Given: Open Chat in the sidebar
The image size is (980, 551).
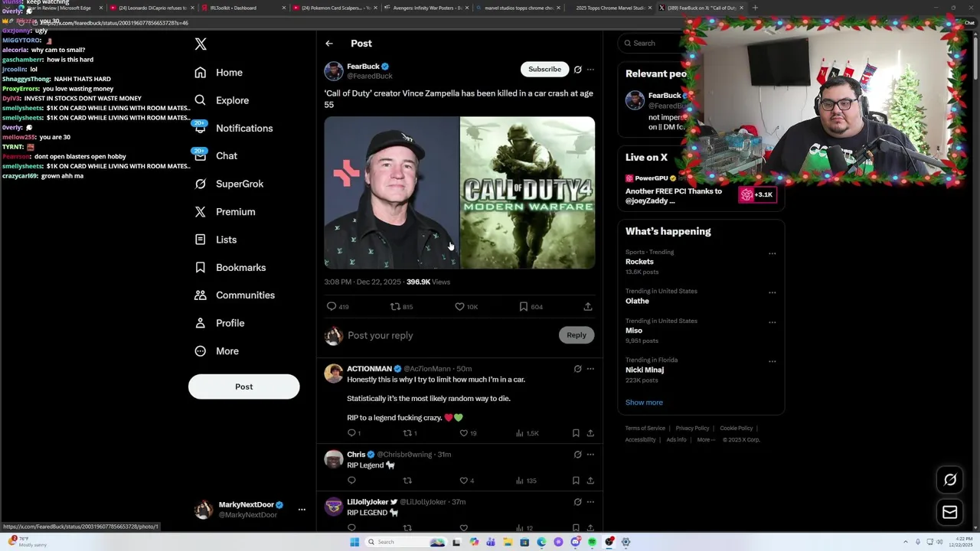Looking at the screenshot, I should (216, 156).
